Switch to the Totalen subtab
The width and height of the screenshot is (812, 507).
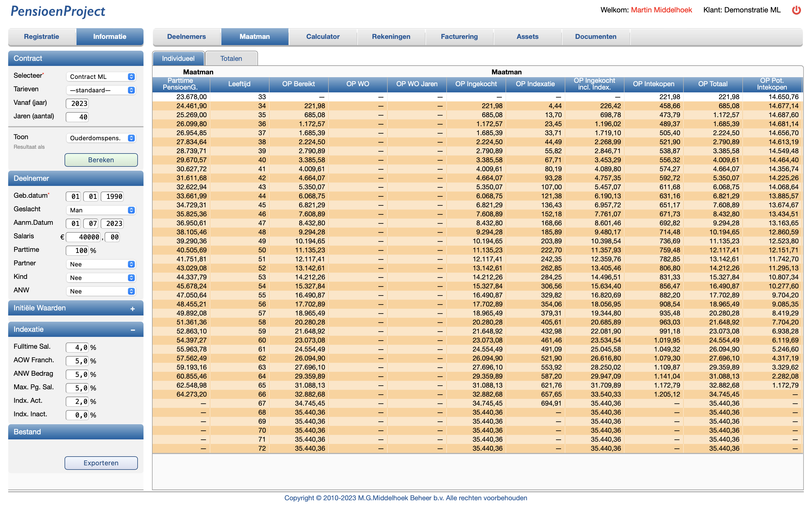(x=231, y=59)
